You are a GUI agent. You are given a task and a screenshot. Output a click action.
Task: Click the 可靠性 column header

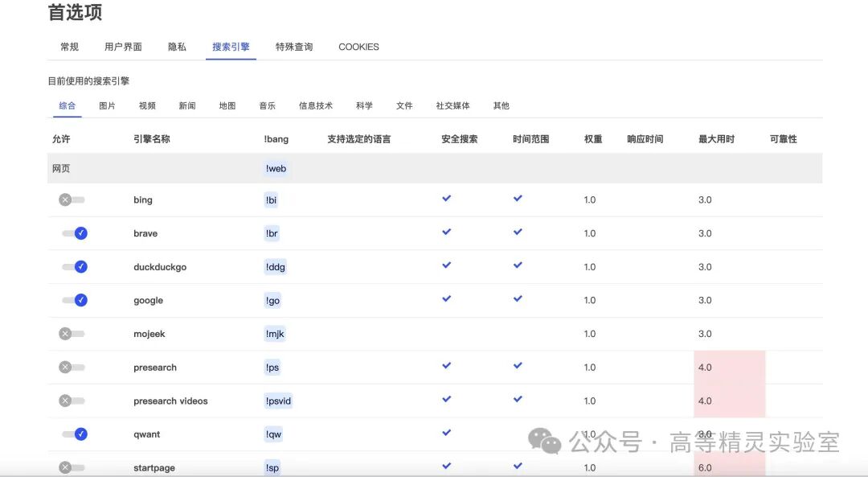pyautogui.click(x=784, y=139)
